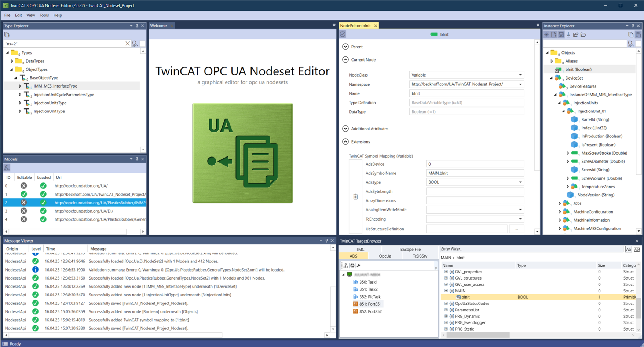
Task: Open the Tools menu
Action: 44,15
